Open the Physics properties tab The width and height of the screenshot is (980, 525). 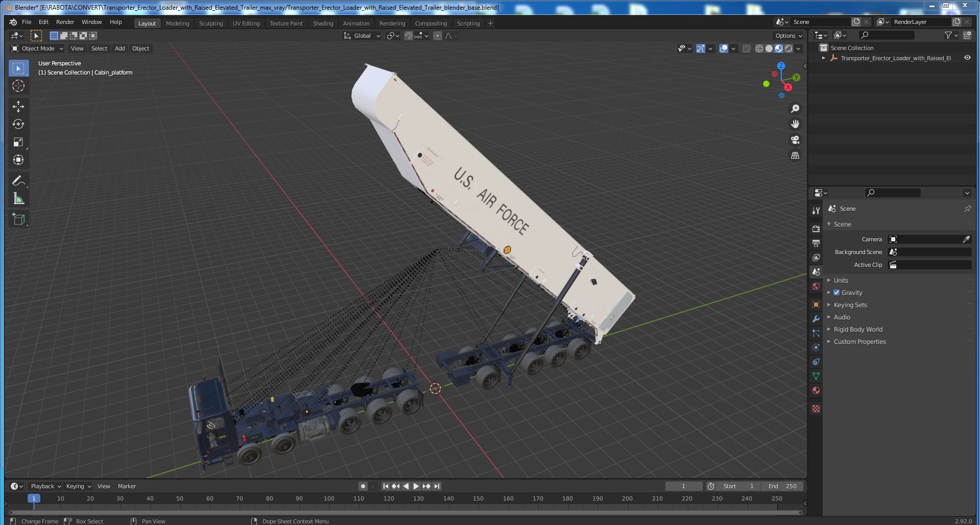click(816, 347)
